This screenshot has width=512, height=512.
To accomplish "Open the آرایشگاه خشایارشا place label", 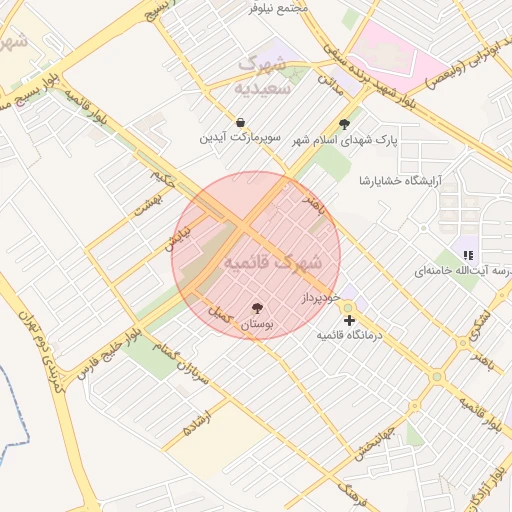I will 400,181.
